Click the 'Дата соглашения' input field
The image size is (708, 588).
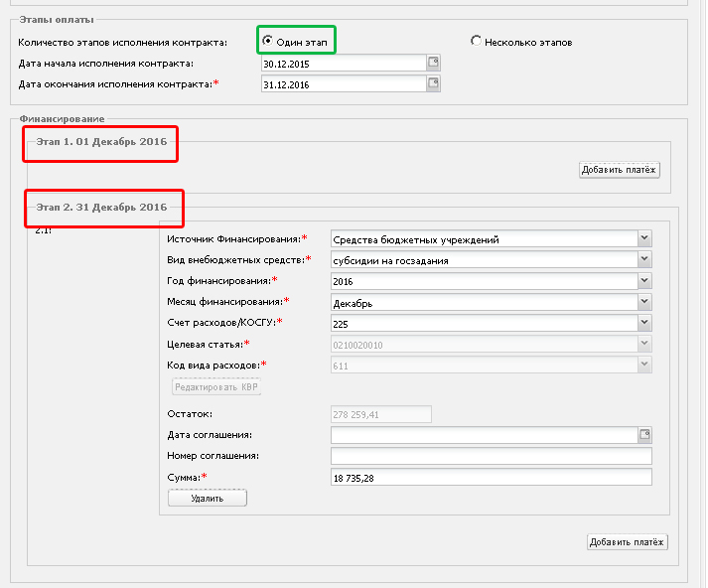click(483, 435)
